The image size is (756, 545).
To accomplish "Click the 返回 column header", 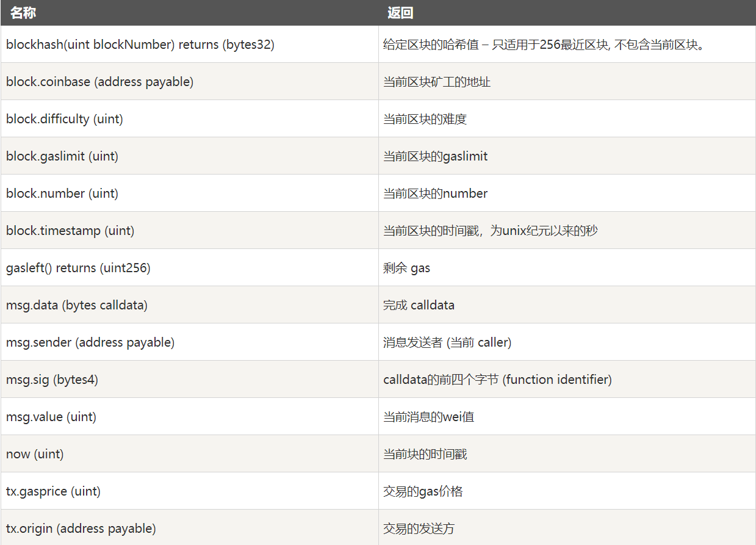I will pos(400,13).
